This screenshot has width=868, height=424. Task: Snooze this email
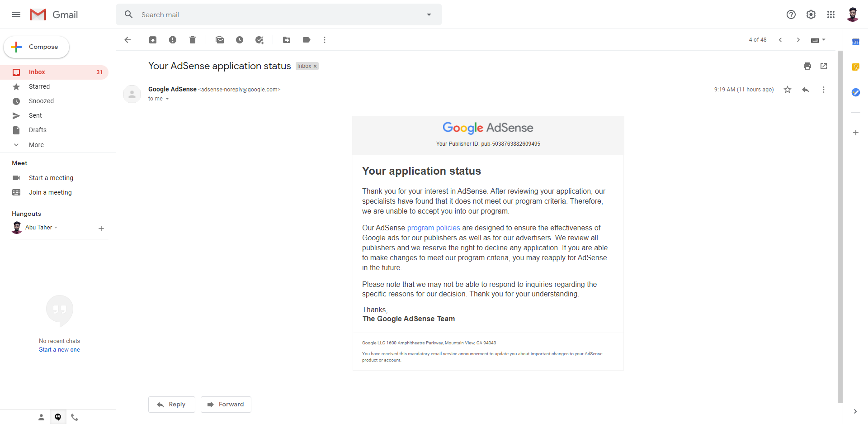pos(240,40)
